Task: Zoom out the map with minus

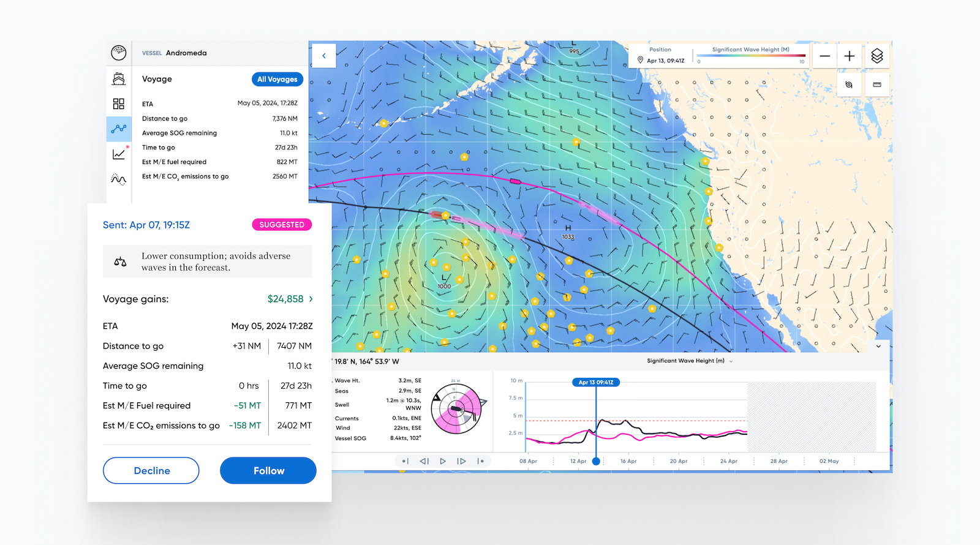Action: coord(825,56)
